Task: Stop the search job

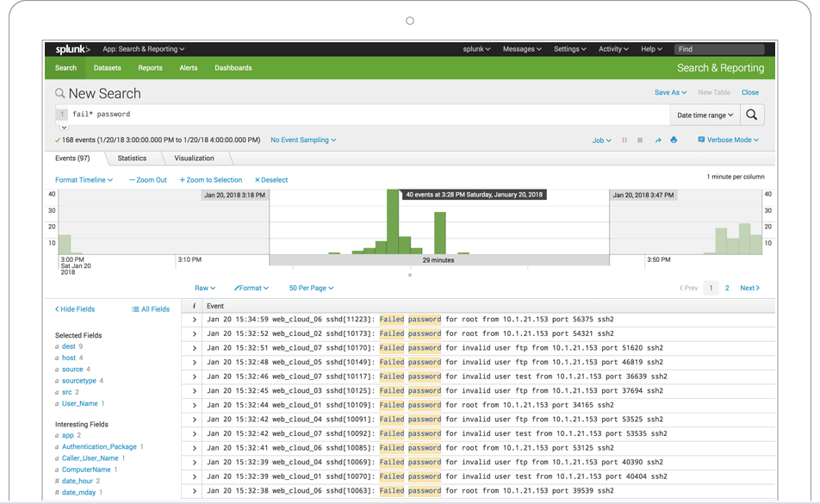Action: [x=640, y=140]
